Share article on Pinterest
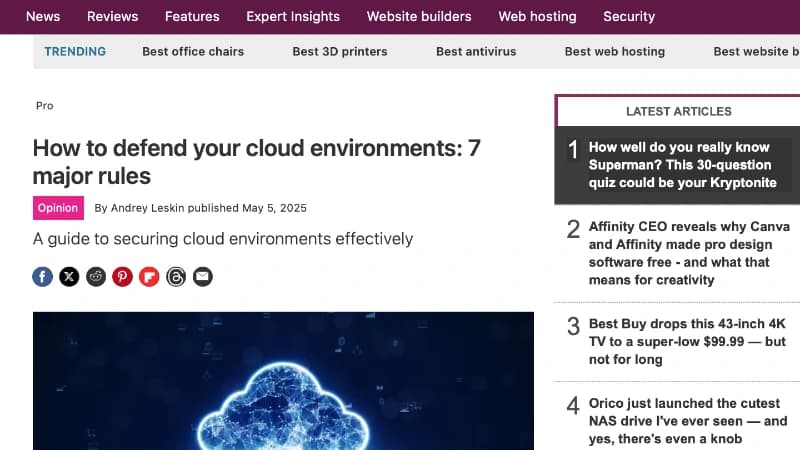Image resolution: width=800 pixels, height=450 pixels. point(122,277)
